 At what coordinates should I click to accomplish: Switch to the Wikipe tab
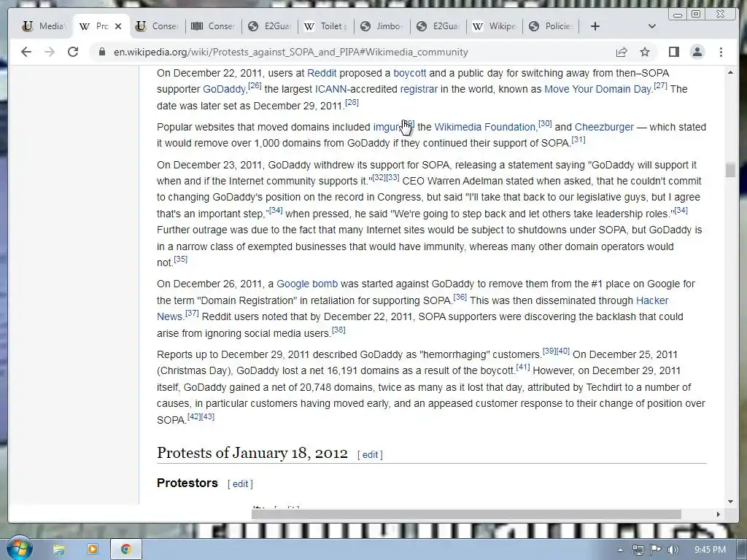coord(495,26)
